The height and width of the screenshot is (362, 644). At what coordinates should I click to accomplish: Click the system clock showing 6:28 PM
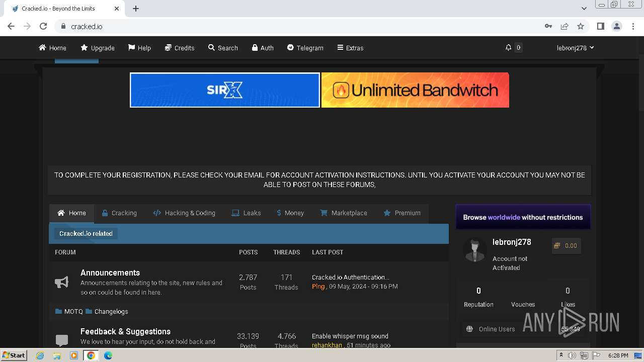pyautogui.click(x=618, y=355)
